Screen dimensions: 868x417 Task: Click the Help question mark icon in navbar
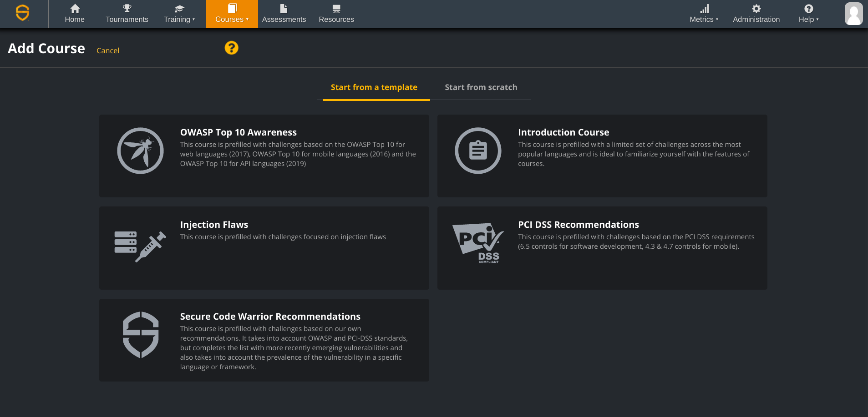point(809,8)
